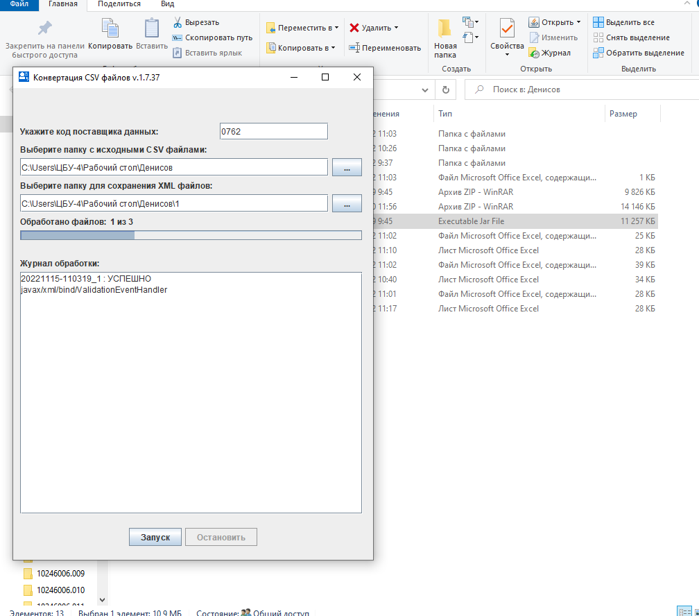
Task: Expand the Переместить в dropdown
Action: point(336,28)
